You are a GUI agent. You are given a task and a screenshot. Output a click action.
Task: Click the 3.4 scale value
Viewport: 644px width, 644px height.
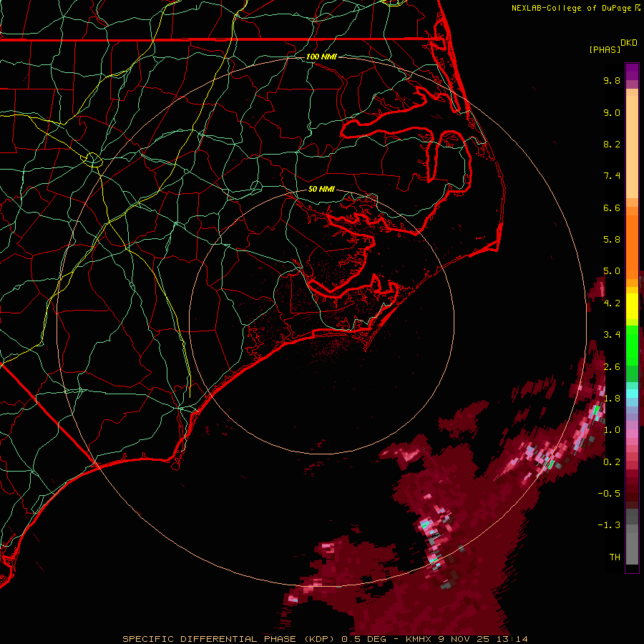click(612, 335)
